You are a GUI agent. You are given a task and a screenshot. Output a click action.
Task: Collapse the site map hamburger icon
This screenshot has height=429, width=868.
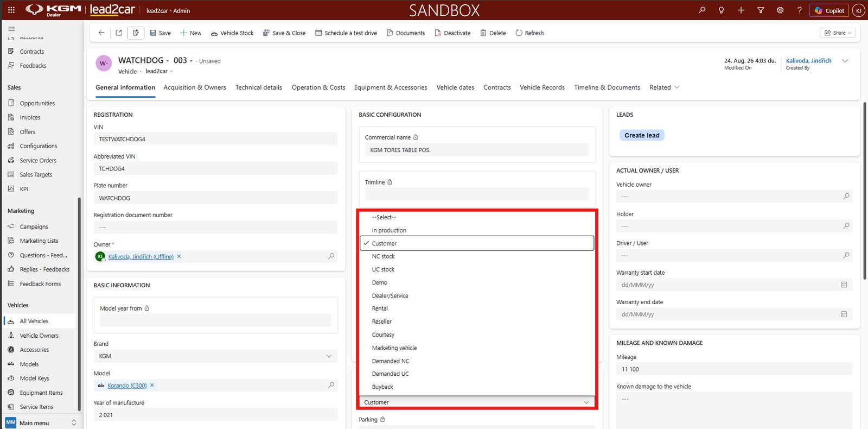[x=11, y=29]
